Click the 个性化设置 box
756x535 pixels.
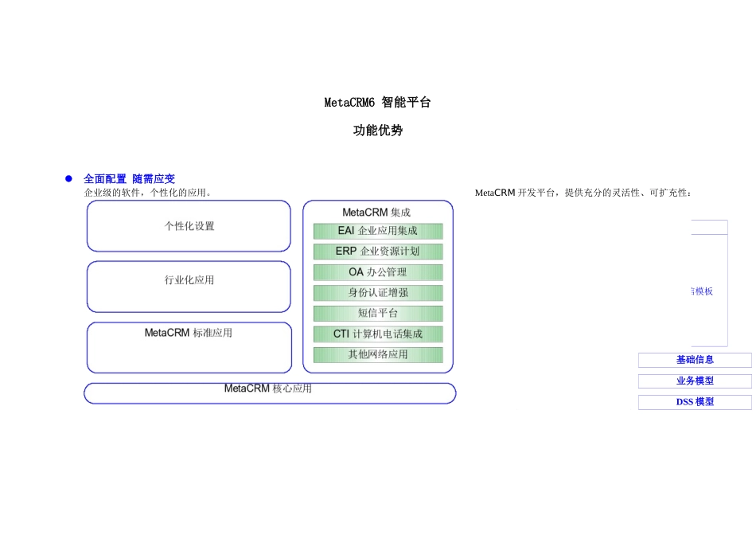[x=189, y=226]
